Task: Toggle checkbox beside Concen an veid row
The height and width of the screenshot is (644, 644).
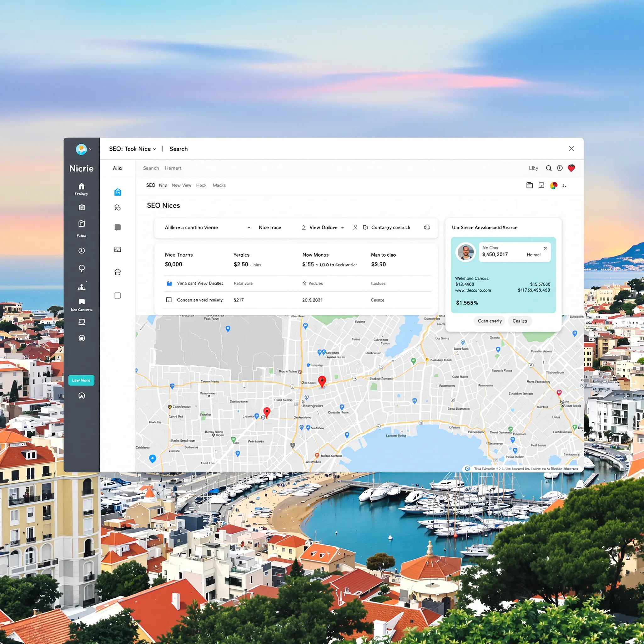Action: [x=169, y=300]
